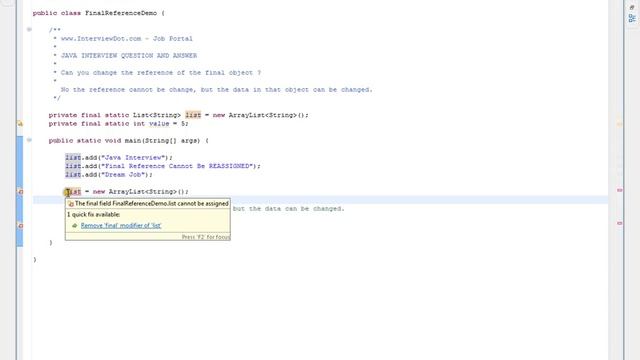Click the 'Can you change the reference' comment line
This screenshot has height=360, width=640.
pos(161,73)
